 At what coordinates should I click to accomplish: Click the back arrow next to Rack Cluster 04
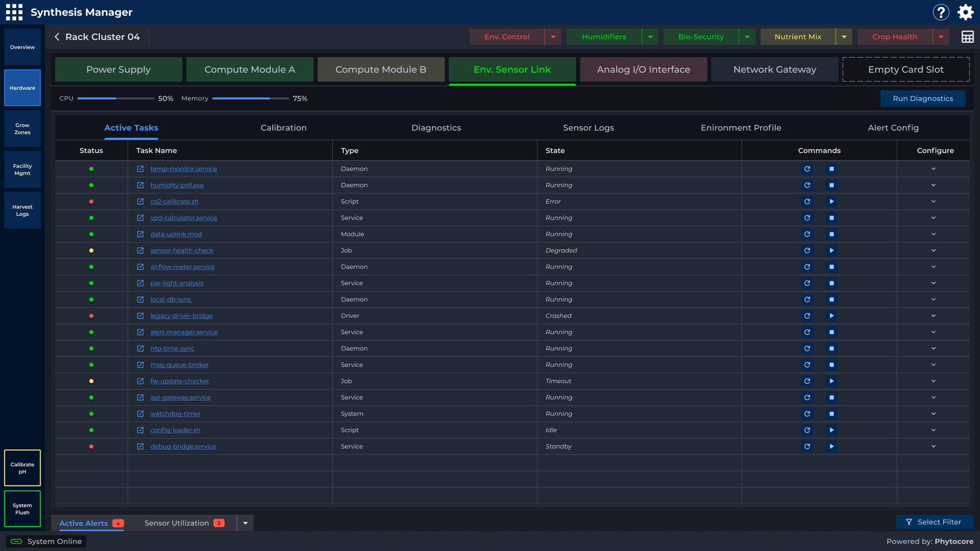(x=57, y=36)
